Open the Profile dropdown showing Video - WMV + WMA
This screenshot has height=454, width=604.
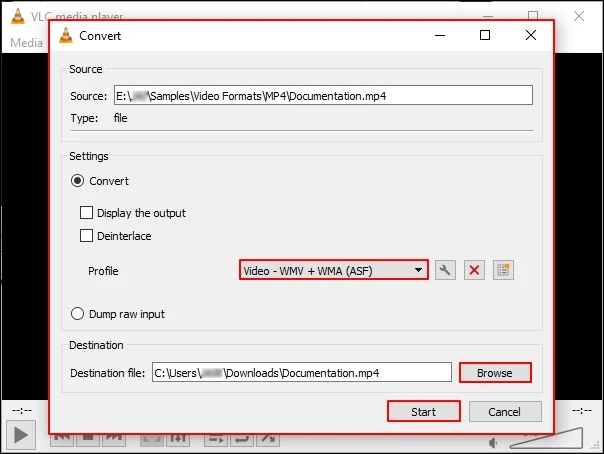[x=334, y=270]
